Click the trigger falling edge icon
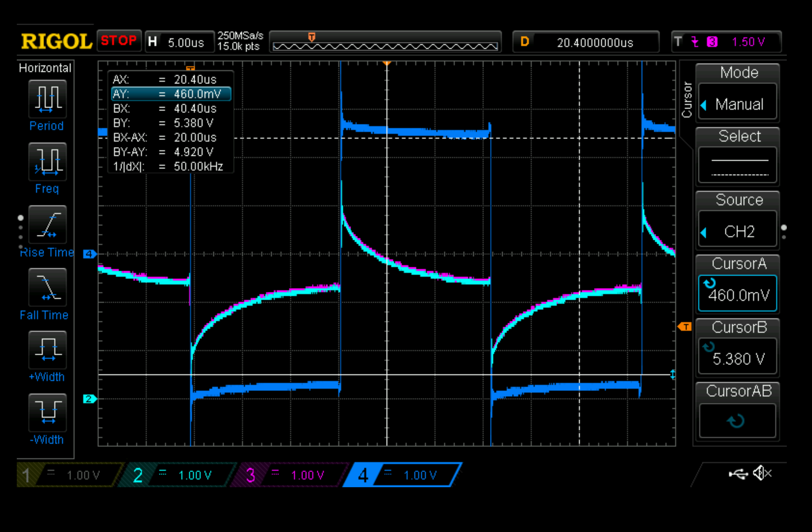Screen dimensions: 812x532 tap(695, 42)
